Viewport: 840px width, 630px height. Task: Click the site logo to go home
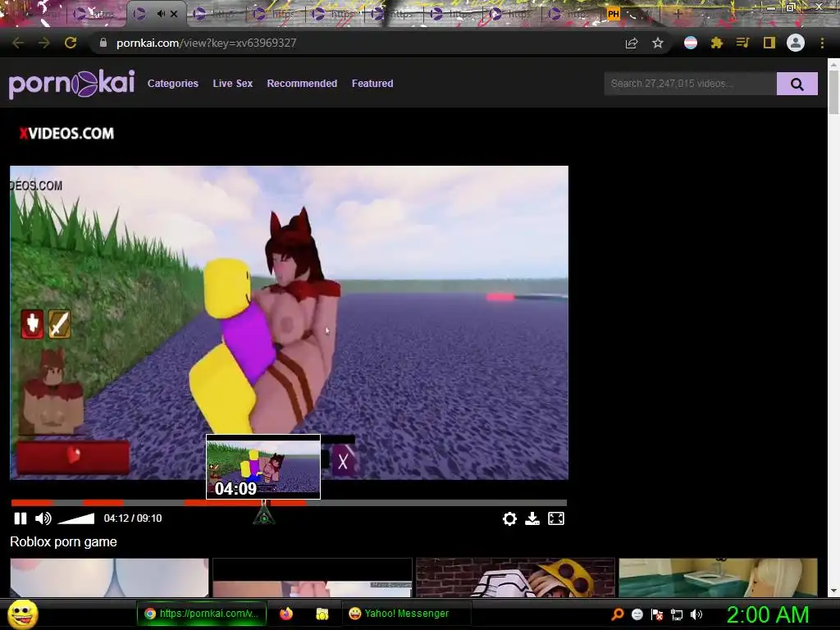[x=72, y=84]
